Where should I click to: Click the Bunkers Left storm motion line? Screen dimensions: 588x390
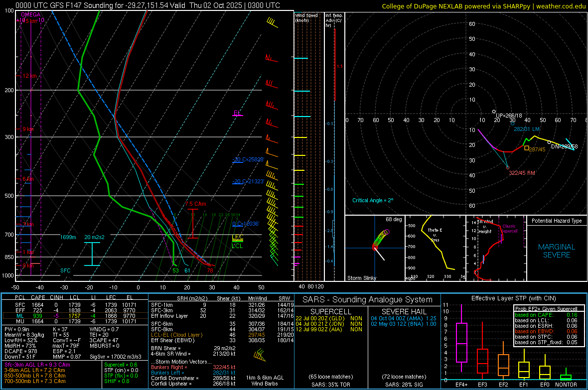point(193,373)
